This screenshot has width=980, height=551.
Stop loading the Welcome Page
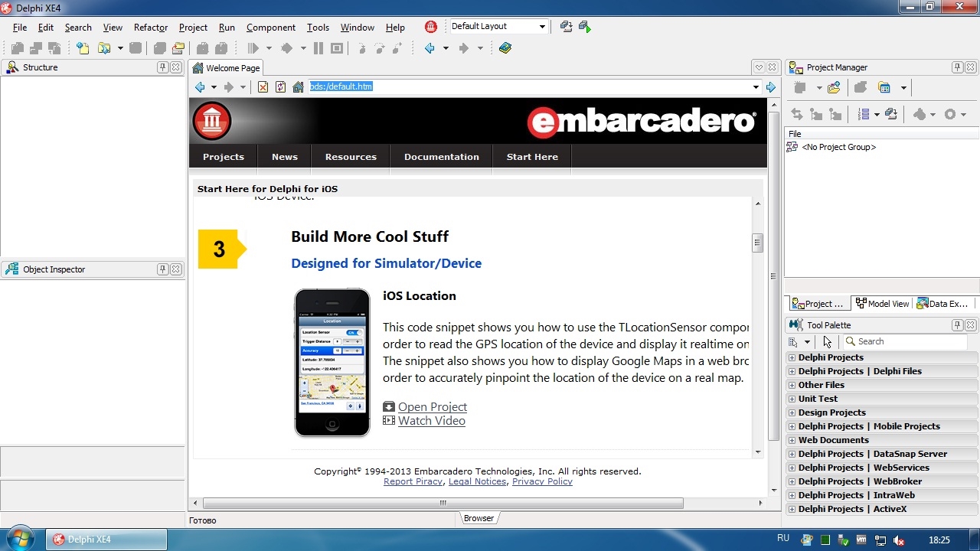263,87
